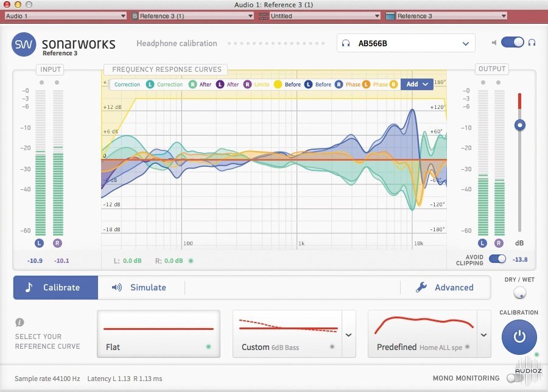Select the Predefined Home ALL curve
The width and height of the screenshot is (548, 392).
click(x=423, y=334)
